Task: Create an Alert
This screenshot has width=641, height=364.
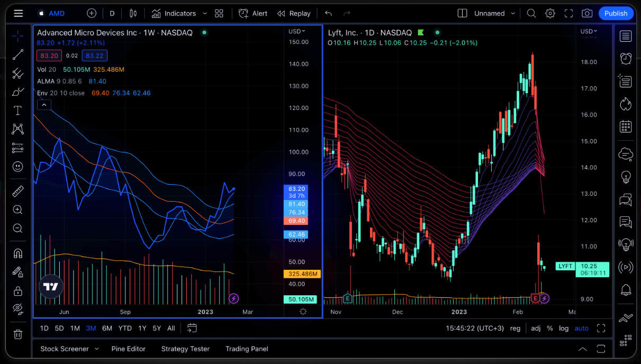Action: tap(253, 13)
